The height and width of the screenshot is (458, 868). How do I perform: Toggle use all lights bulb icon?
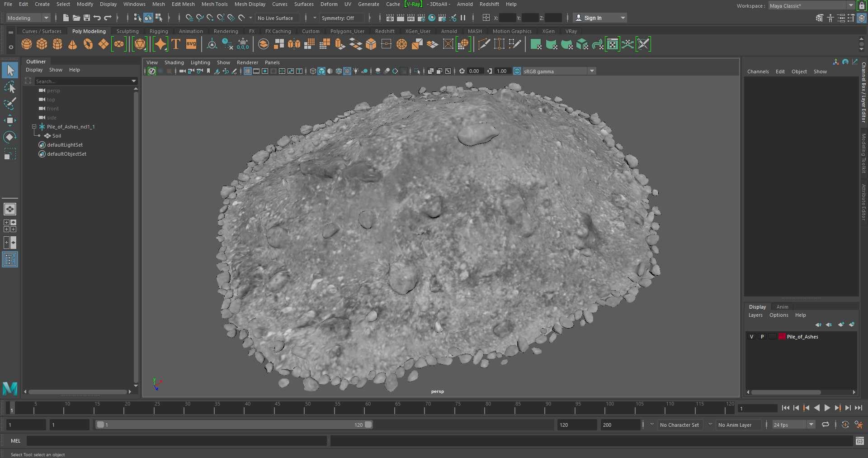pos(356,71)
